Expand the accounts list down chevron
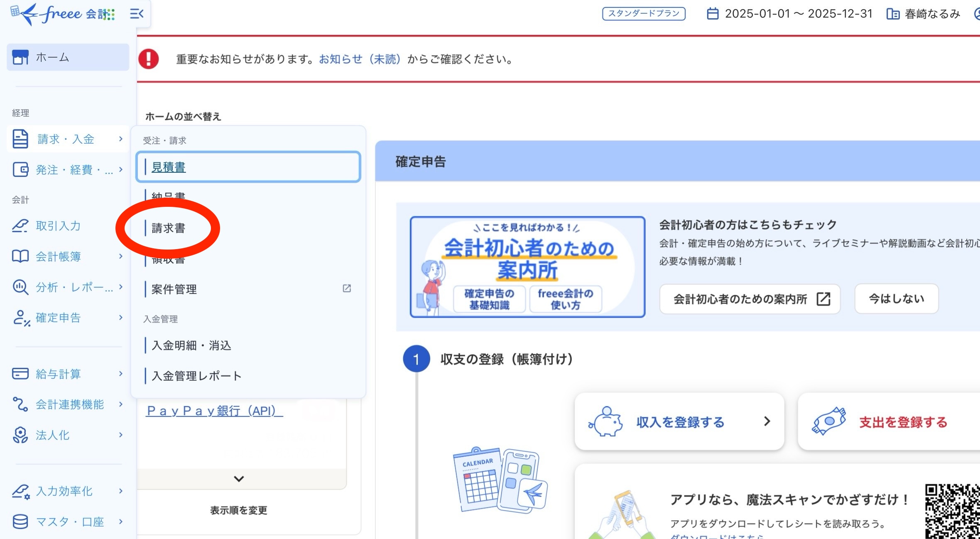980x539 pixels. point(239,479)
